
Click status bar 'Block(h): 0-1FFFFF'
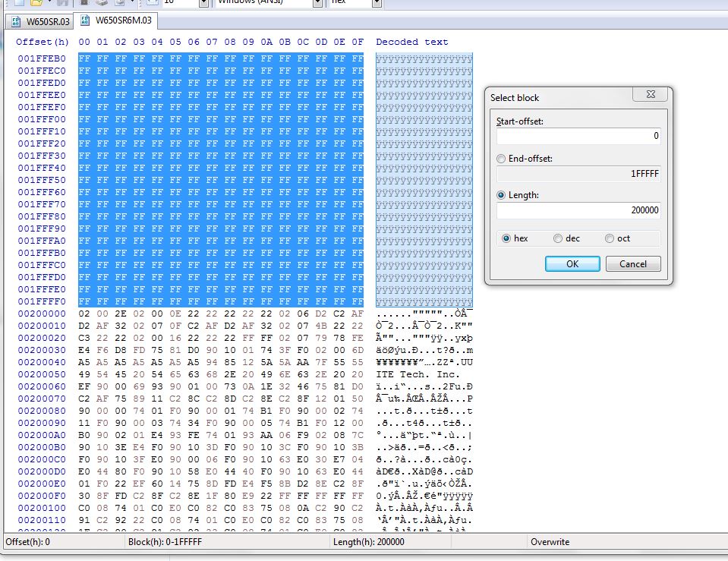[165, 542]
